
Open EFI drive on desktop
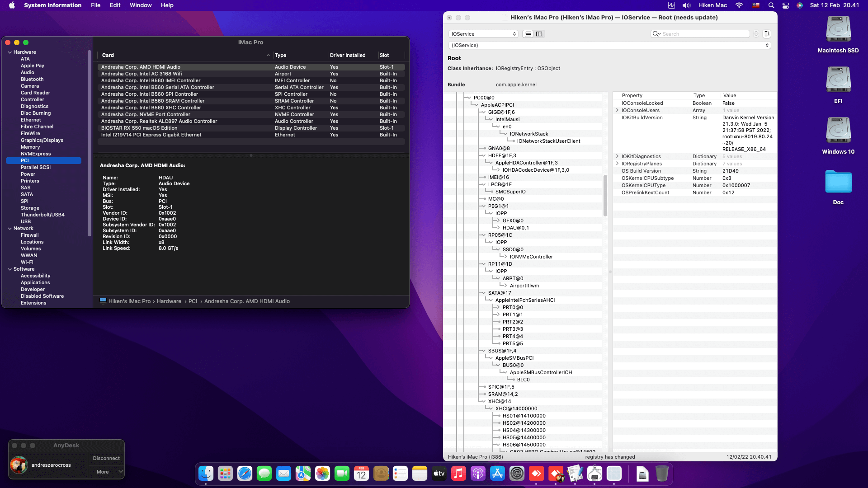click(x=838, y=80)
